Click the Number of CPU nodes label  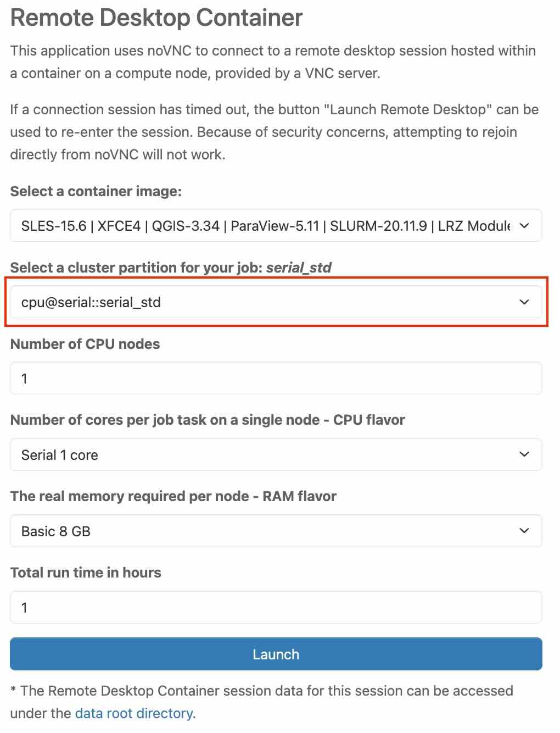pyautogui.click(x=85, y=344)
